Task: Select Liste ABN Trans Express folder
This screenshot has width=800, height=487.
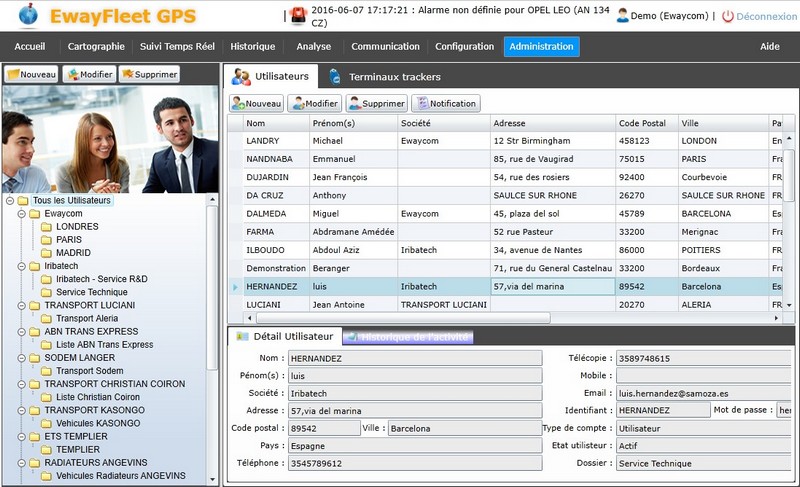Action: (105, 345)
